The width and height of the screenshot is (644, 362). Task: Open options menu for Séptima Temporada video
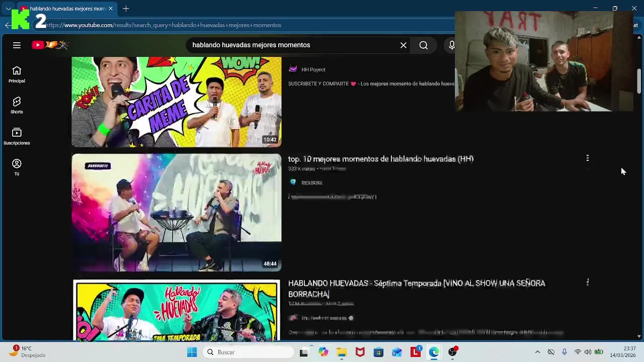pyautogui.click(x=587, y=283)
